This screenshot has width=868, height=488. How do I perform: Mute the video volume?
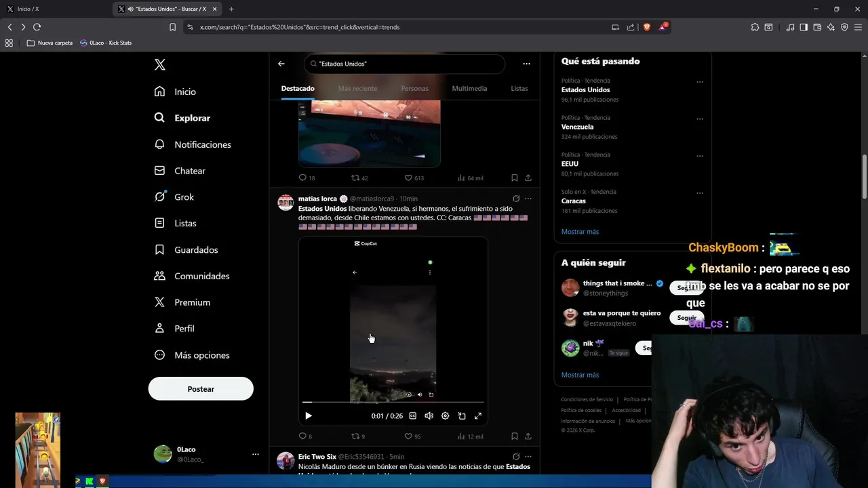coord(429,416)
